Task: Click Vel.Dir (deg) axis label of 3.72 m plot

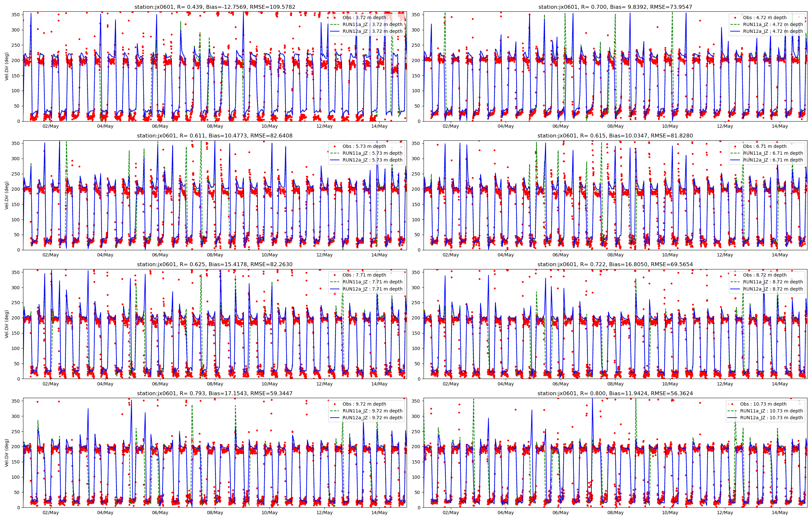Action: pos(6,67)
